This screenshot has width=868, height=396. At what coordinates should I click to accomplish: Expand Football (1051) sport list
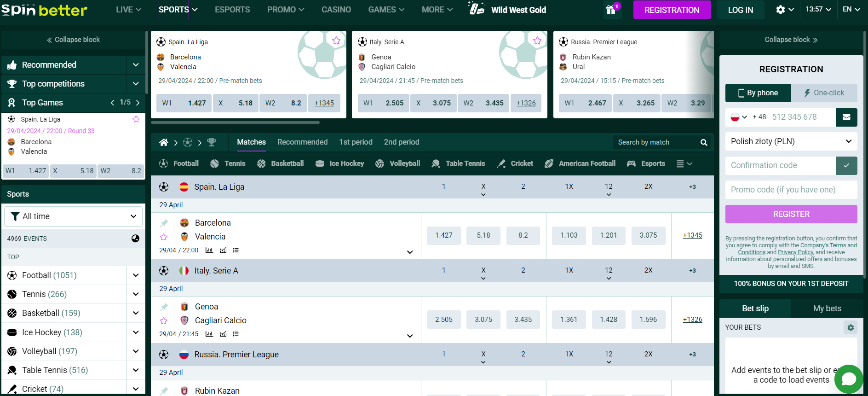[136, 275]
